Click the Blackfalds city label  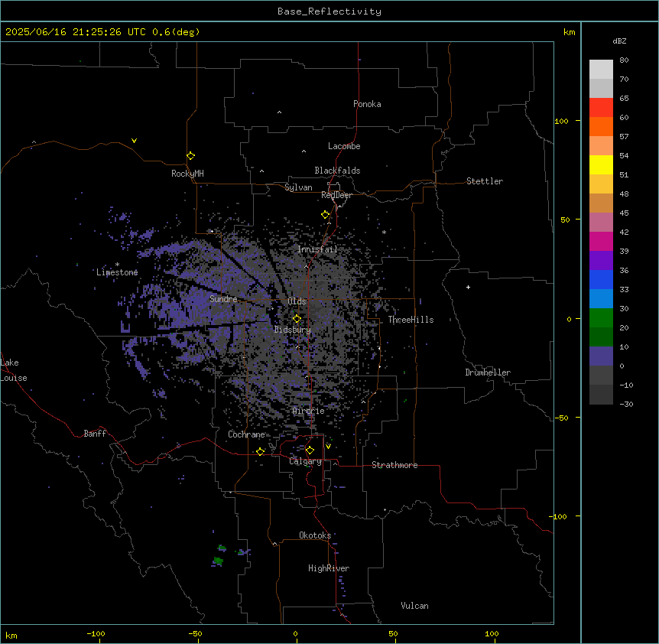click(337, 171)
